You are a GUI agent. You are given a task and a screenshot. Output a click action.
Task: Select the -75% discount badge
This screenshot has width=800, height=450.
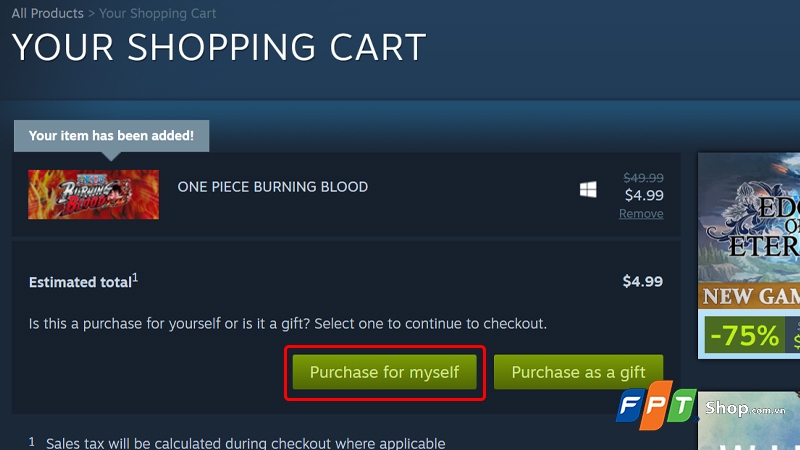(x=744, y=336)
